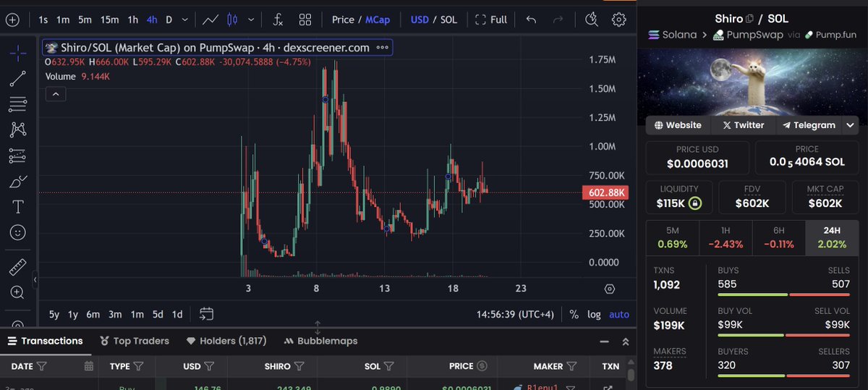
Task: Click the liquidity lock icon
Action: click(694, 203)
